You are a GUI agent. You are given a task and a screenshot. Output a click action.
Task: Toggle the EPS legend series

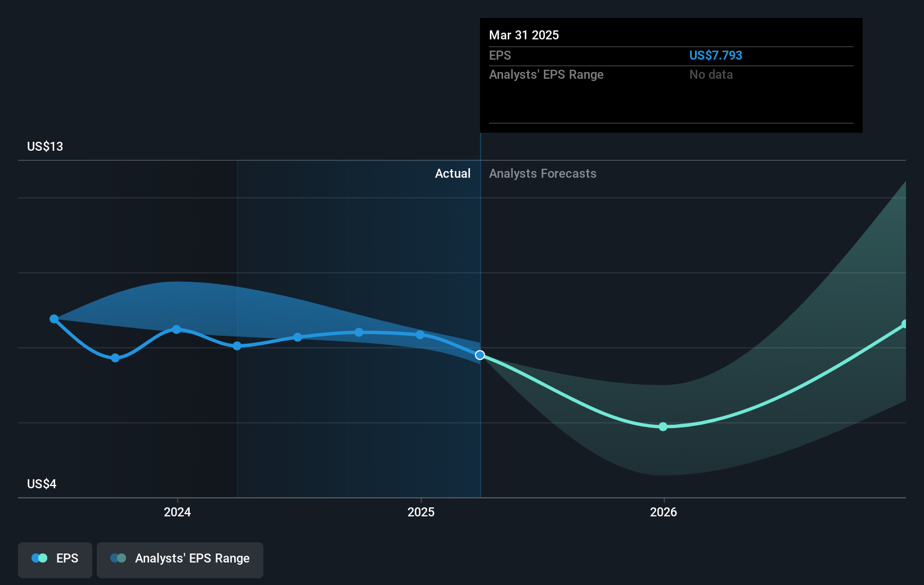pyautogui.click(x=55, y=560)
